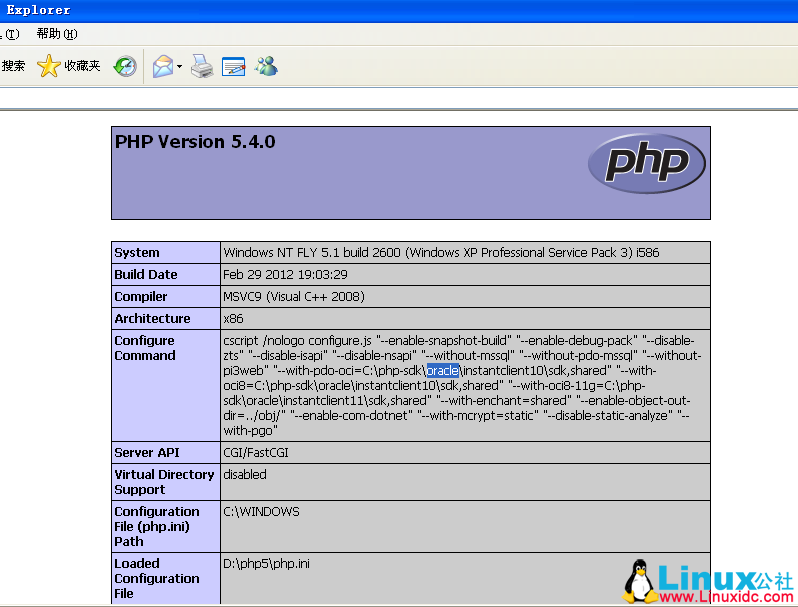Click the Edit page icon
798x607 pixels.
(234, 67)
